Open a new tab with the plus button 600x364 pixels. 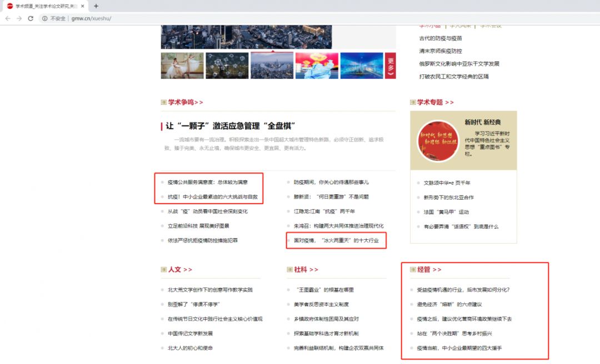pyautogui.click(x=97, y=6)
